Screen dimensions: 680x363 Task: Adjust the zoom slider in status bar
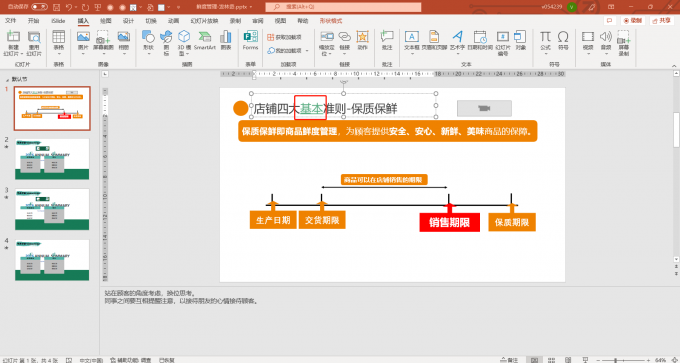tap(616, 360)
